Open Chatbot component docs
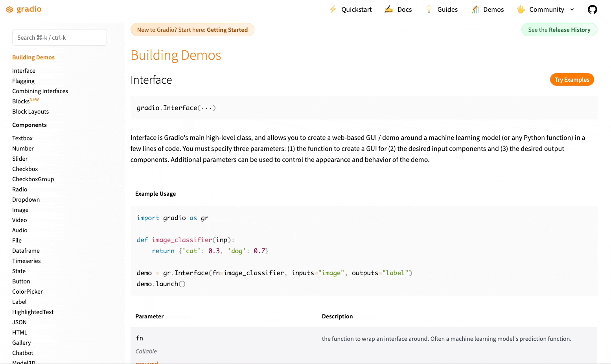The image size is (611, 364). pos(23,353)
